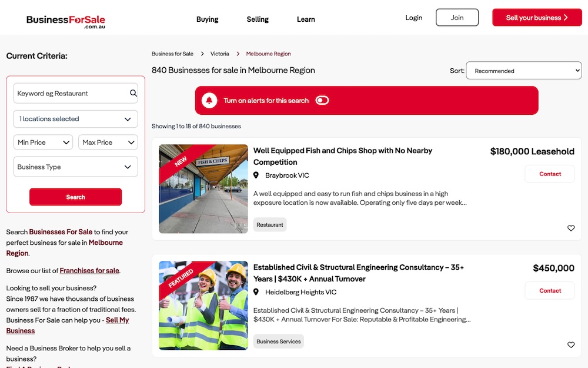Click the search magnifier icon in keyword field
This screenshot has height=368, width=588.
[x=133, y=93]
